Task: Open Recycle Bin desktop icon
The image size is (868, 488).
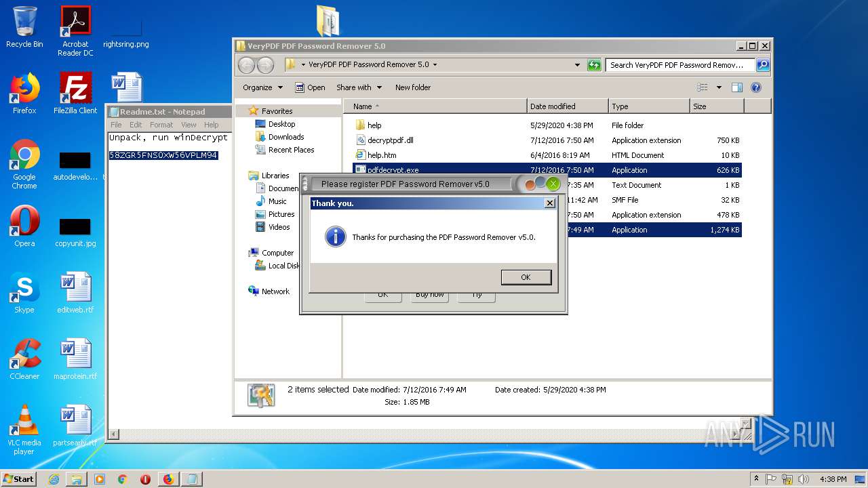Action: point(24,27)
